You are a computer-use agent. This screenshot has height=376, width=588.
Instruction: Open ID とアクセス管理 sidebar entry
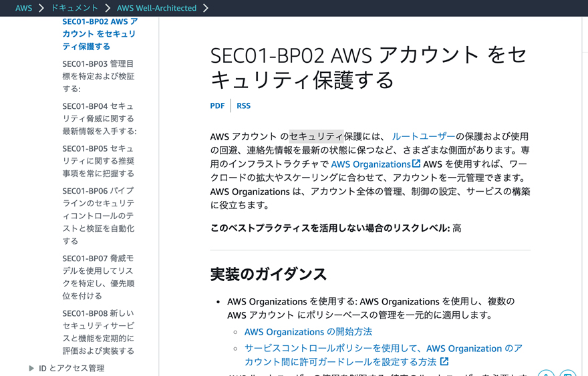[71, 368]
